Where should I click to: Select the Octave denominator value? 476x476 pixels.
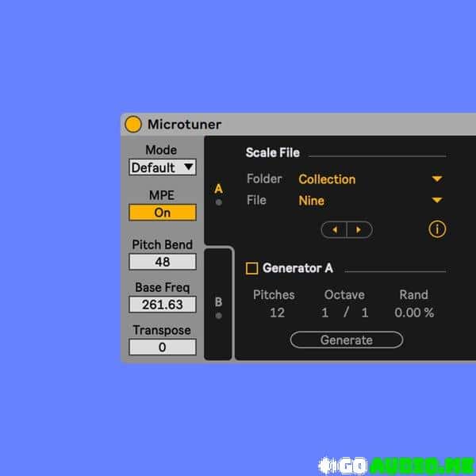365,313
